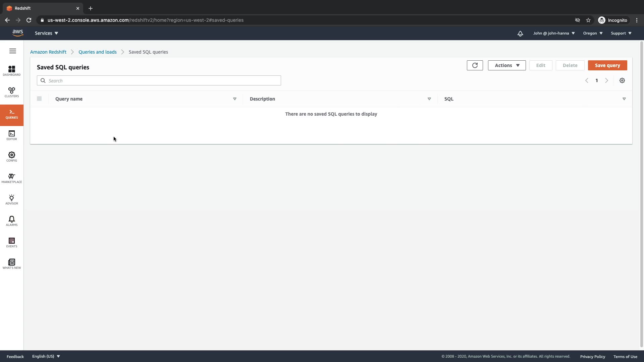Image resolution: width=644 pixels, height=362 pixels.
Task: Open table preferences gear icon
Action: tap(622, 80)
